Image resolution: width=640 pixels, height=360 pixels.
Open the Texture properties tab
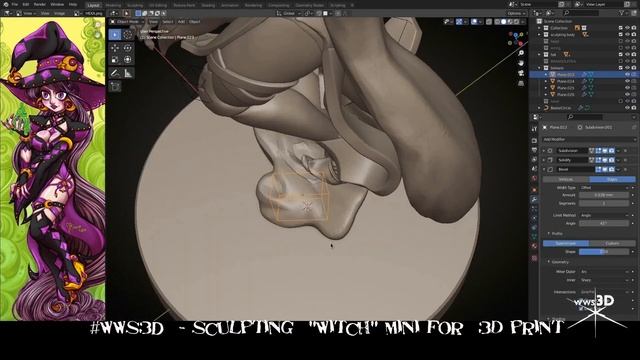point(534,258)
